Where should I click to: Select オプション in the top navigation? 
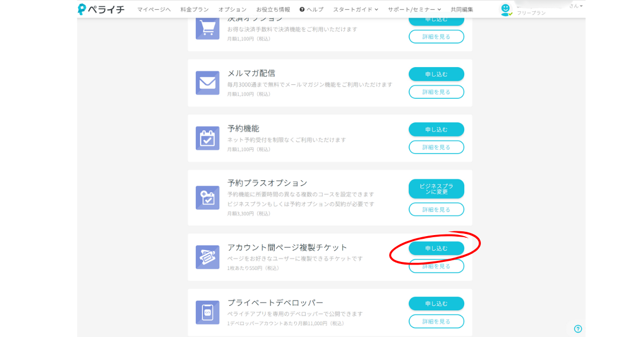point(232,10)
